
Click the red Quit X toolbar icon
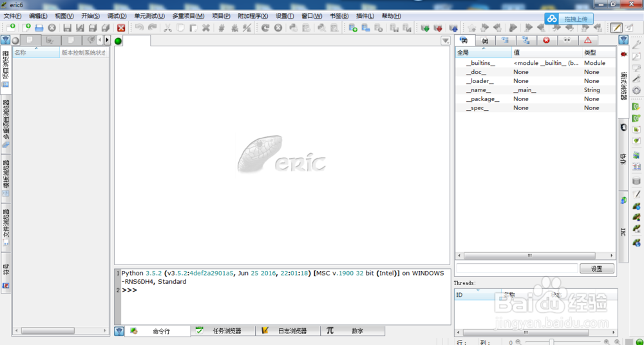[121, 28]
